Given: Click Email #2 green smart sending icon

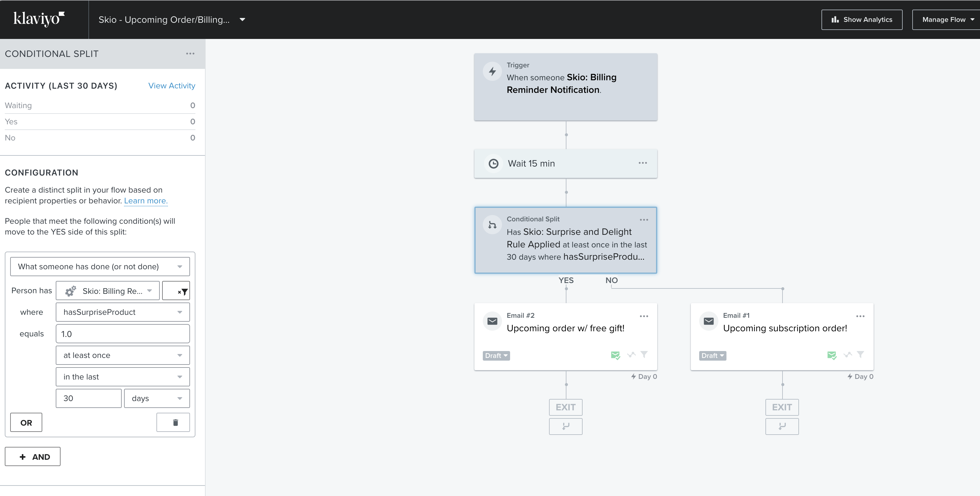Looking at the screenshot, I should click(615, 355).
